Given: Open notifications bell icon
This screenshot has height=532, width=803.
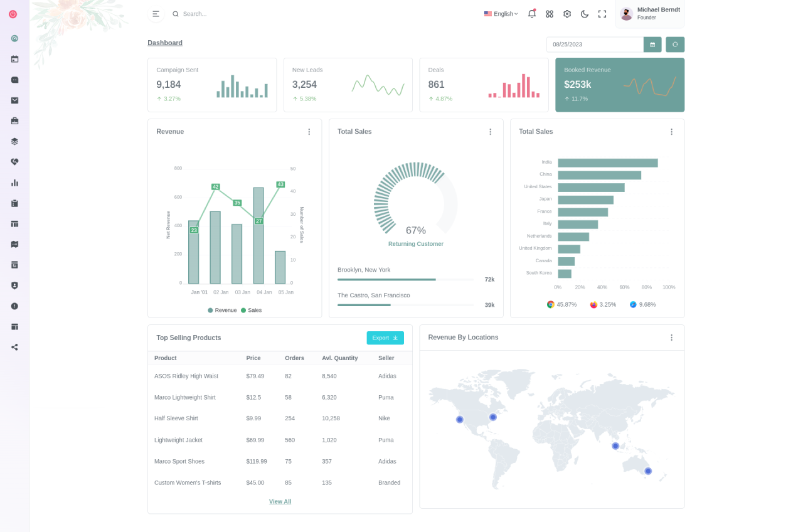Looking at the screenshot, I should (x=531, y=14).
